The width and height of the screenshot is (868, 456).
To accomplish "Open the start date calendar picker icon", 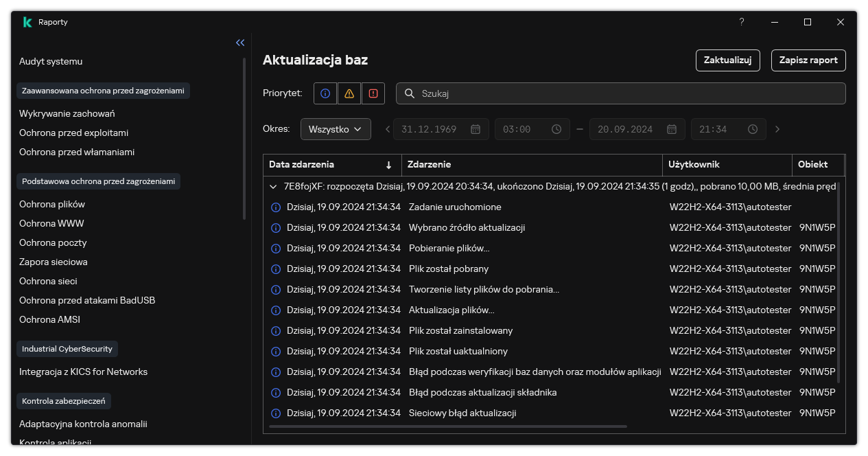I will (x=476, y=129).
